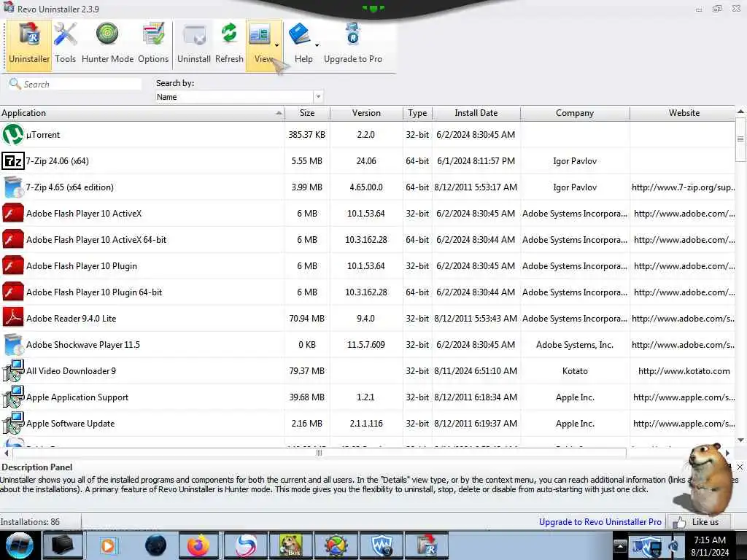Select the All Video Downloader 9 icon
The width and height of the screenshot is (747, 560).
coord(13,371)
